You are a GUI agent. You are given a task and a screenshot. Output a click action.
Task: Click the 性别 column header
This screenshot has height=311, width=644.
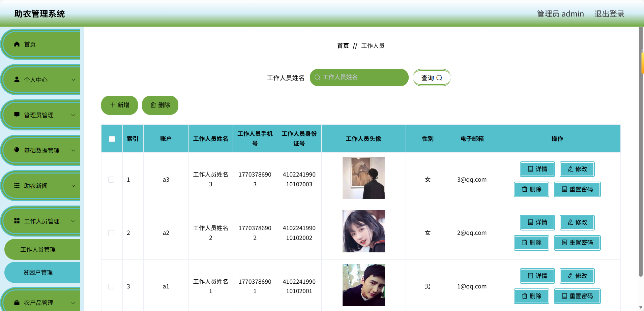click(x=428, y=139)
